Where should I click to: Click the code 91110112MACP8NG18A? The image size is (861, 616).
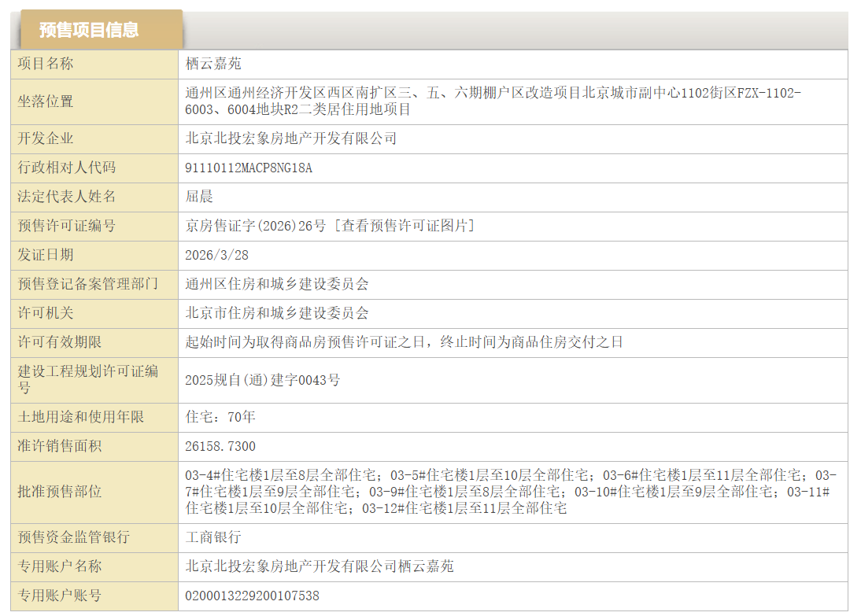pyautogui.click(x=248, y=168)
